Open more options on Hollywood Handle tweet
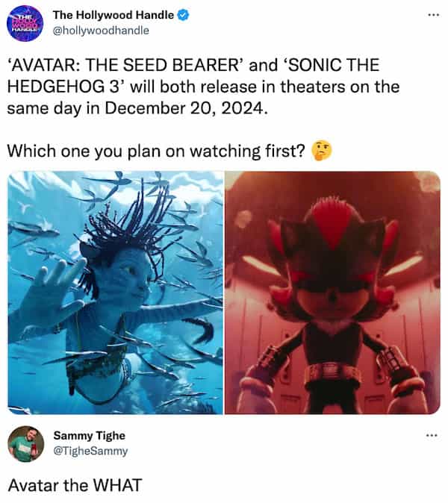The image size is (448, 503). pyautogui.click(x=430, y=15)
